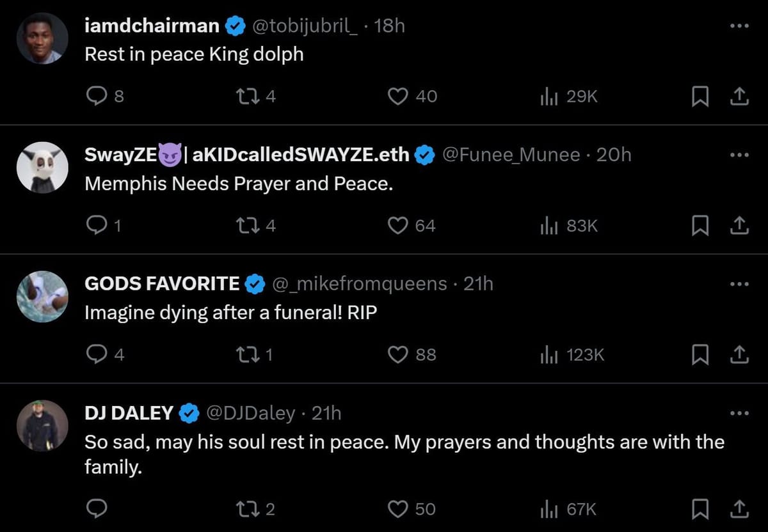View analytics on SwayZE's tweet showing 83K views
768x532 pixels.
coord(550,225)
